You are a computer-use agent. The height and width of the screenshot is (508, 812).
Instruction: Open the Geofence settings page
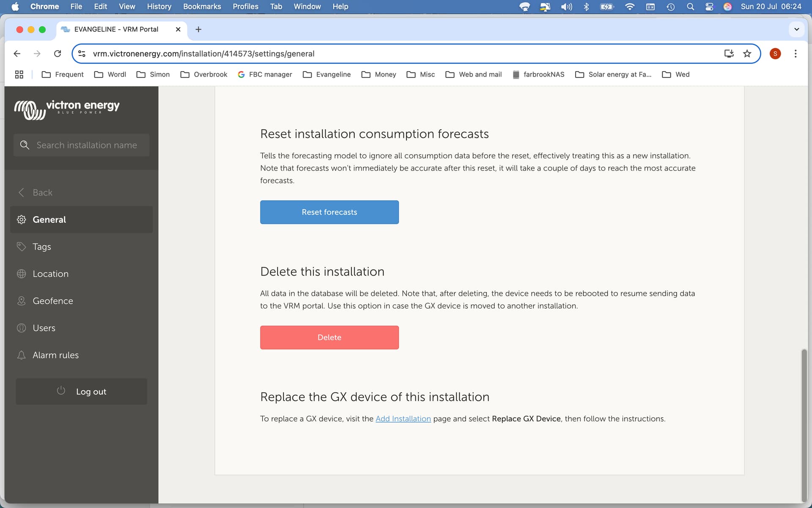click(52, 301)
